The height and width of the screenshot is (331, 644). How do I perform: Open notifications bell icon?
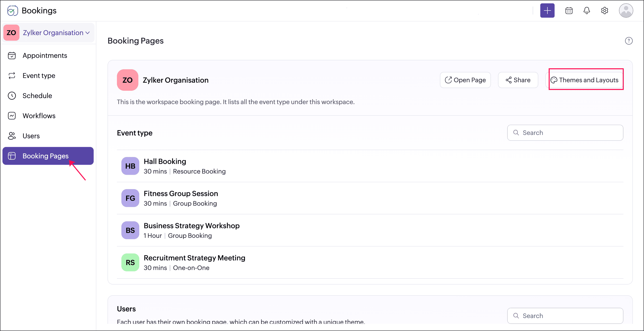click(x=587, y=11)
